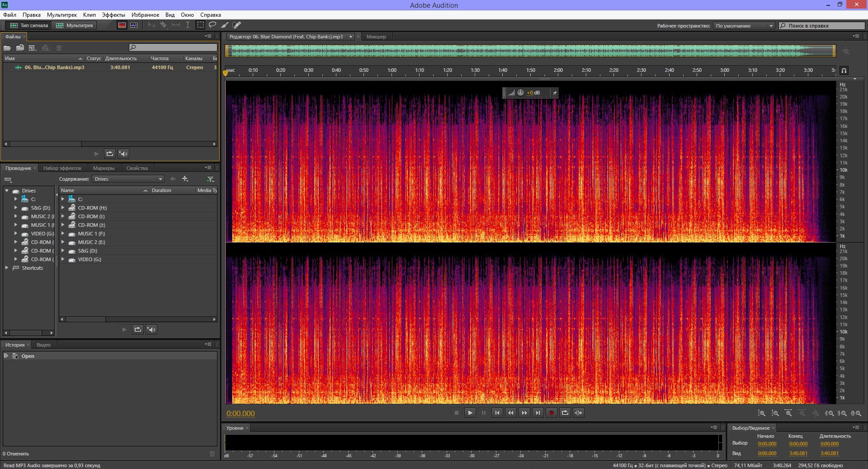Expand S&G (D:) in drives tree
Screen dimensions: 868x469
pyautogui.click(x=16, y=207)
